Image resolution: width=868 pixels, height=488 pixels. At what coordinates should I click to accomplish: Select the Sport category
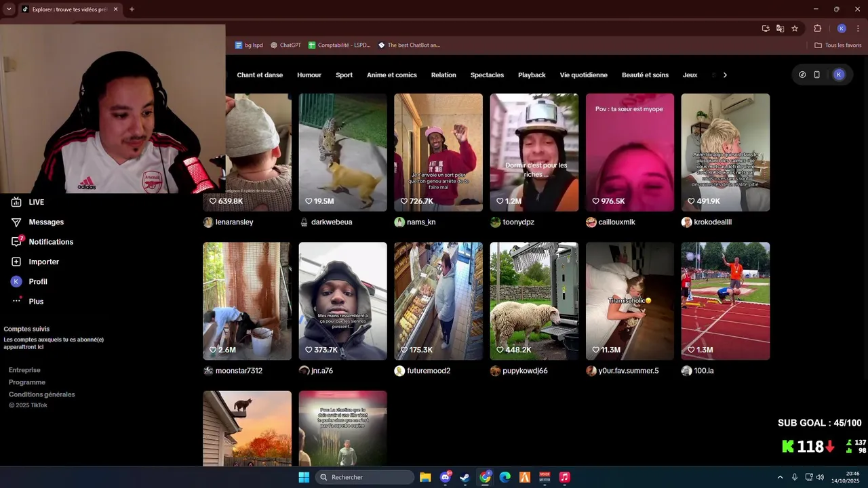[344, 75]
